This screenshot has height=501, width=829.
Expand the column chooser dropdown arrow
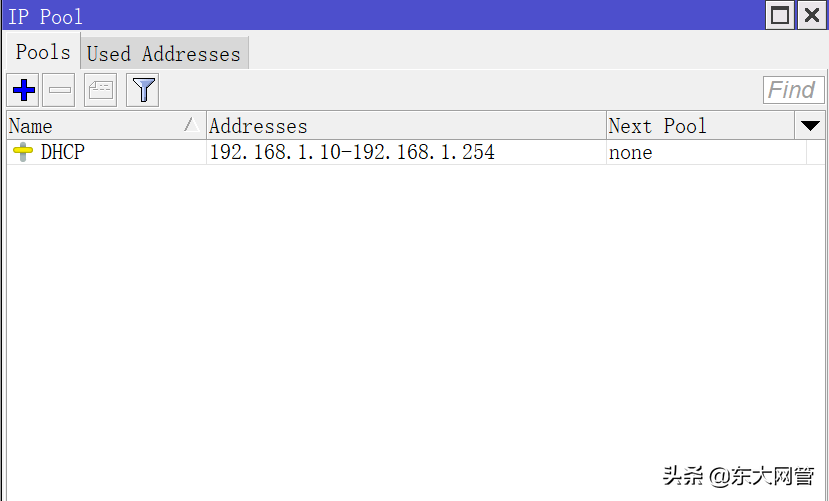(x=811, y=126)
